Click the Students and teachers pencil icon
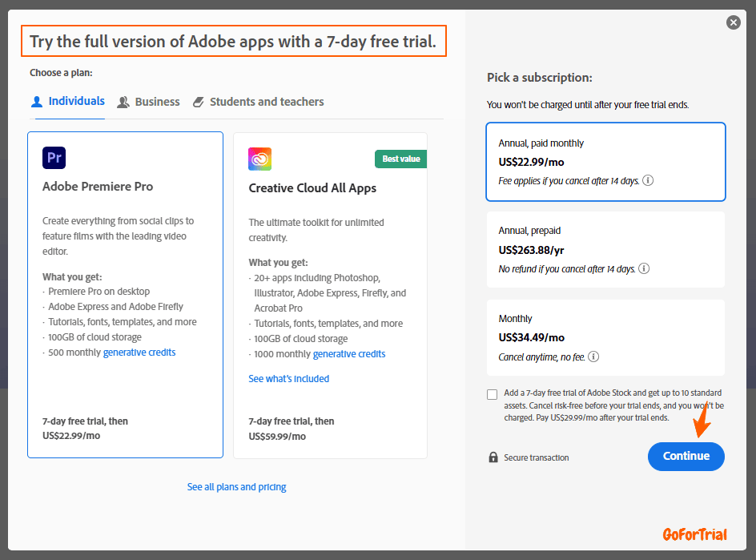 [198, 103]
